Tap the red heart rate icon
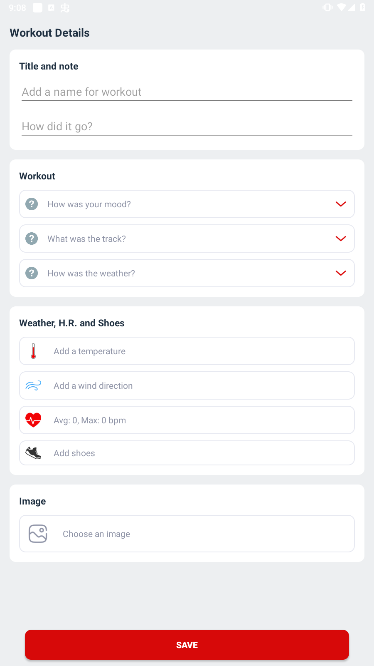 33,420
